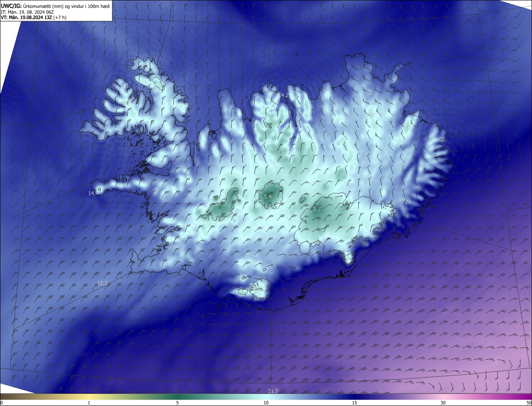Viewport: 532px width, 406px height.
Task: Click the 5.4 value label on the map
Action: click(268, 196)
